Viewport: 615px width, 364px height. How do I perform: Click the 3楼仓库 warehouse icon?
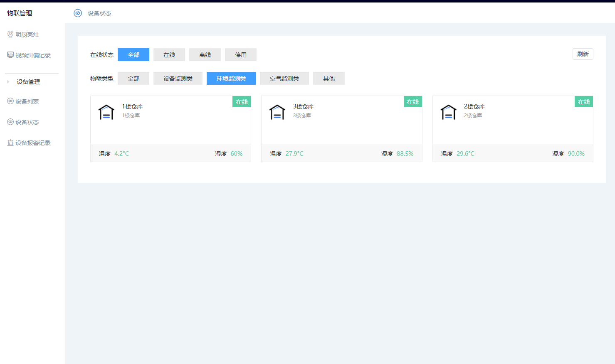277,112
